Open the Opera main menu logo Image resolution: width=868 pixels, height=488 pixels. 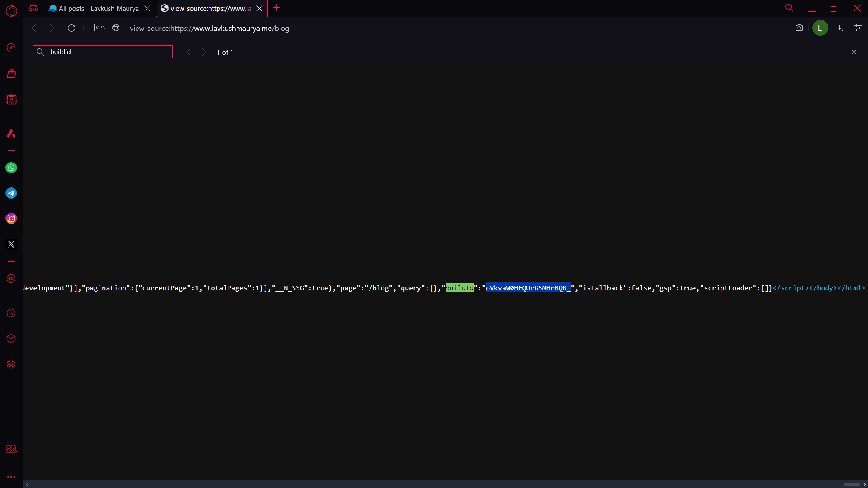11,11
